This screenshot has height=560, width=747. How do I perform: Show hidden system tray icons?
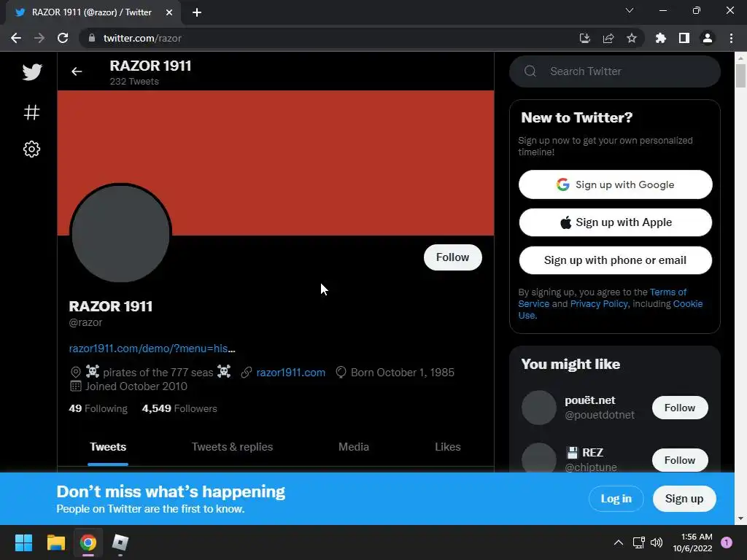click(x=619, y=542)
